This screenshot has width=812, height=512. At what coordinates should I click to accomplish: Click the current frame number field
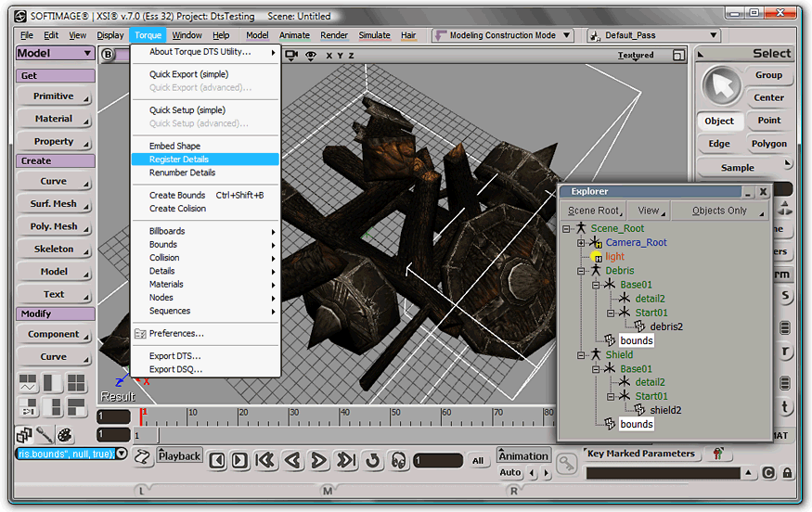(x=438, y=460)
